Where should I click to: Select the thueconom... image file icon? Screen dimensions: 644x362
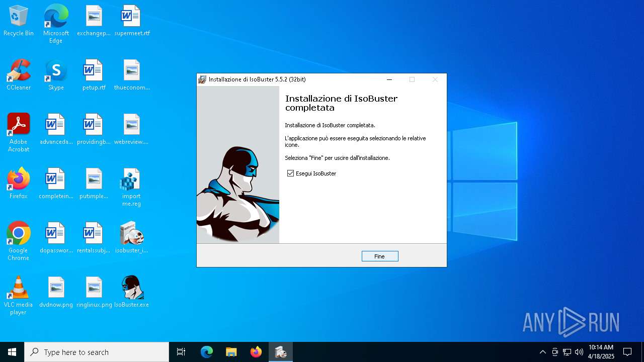click(x=132, y=75)
